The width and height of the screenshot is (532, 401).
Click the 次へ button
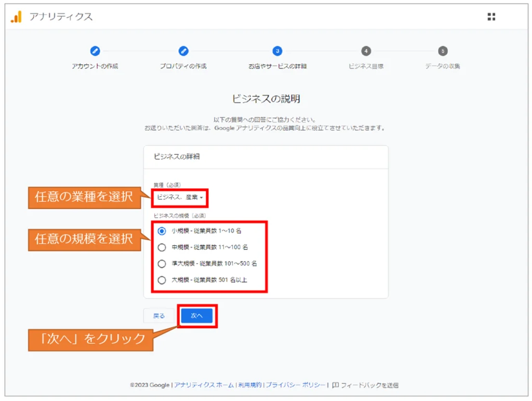coord(197,316)
